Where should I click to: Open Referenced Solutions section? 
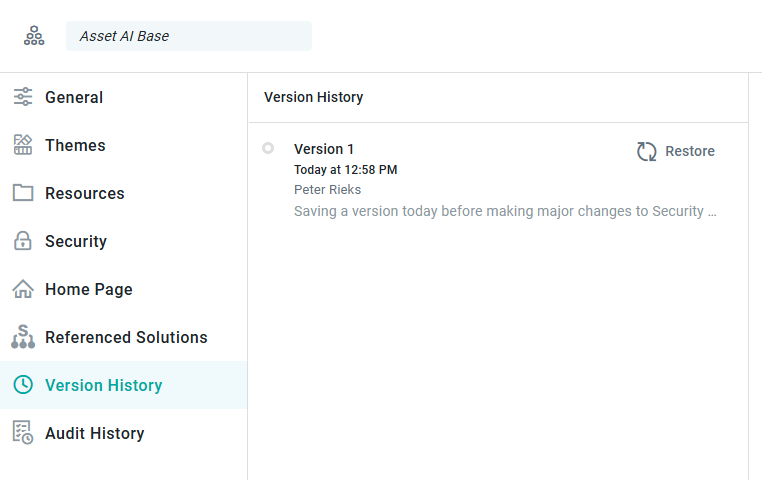[x=123, y=337]
